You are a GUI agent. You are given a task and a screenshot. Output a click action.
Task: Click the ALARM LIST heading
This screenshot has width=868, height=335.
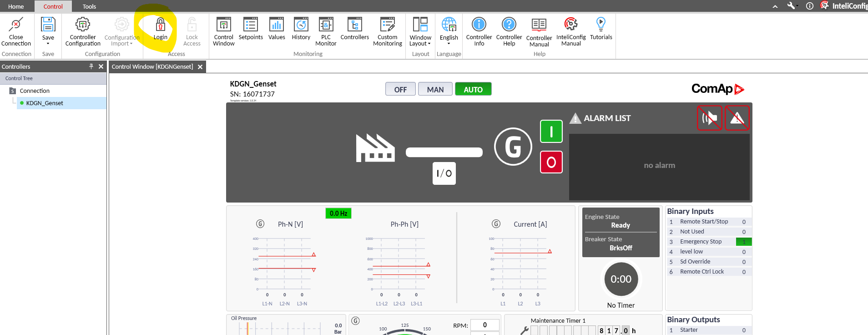coord(607,118)
